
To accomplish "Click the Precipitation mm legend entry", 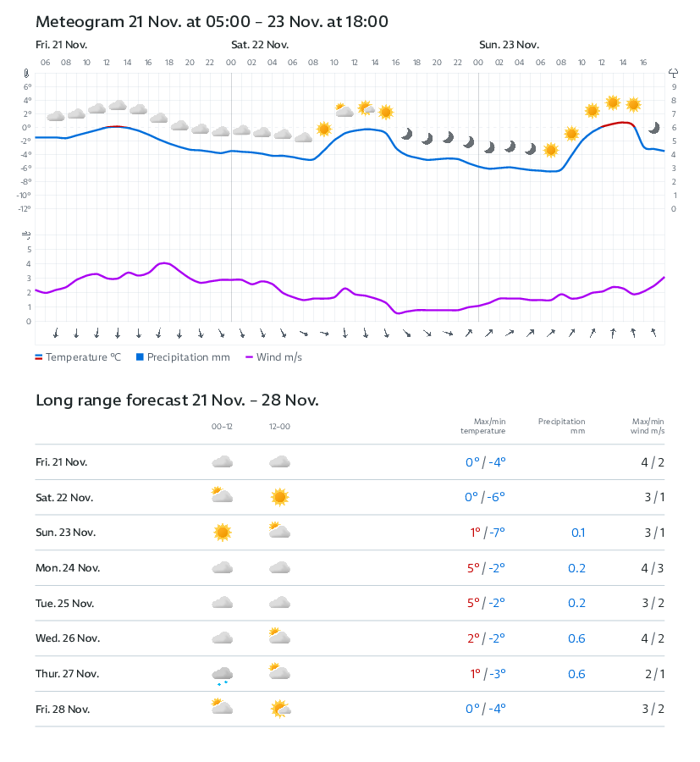I will (x=183, y=357).
